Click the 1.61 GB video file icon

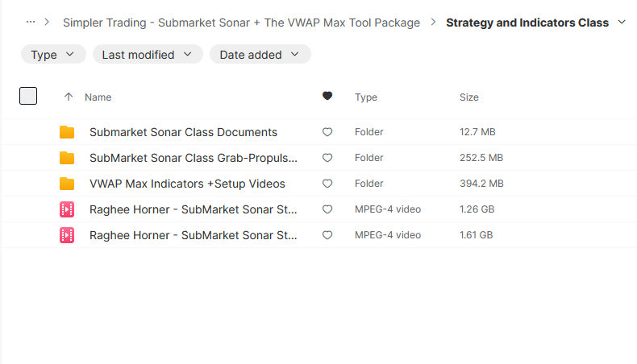(67, 235)
